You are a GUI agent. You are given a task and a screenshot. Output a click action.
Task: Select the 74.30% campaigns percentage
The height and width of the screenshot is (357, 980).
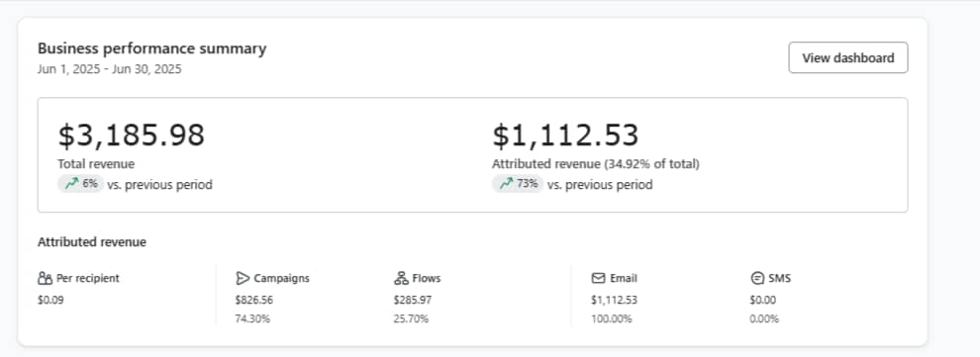click(252, 319)
